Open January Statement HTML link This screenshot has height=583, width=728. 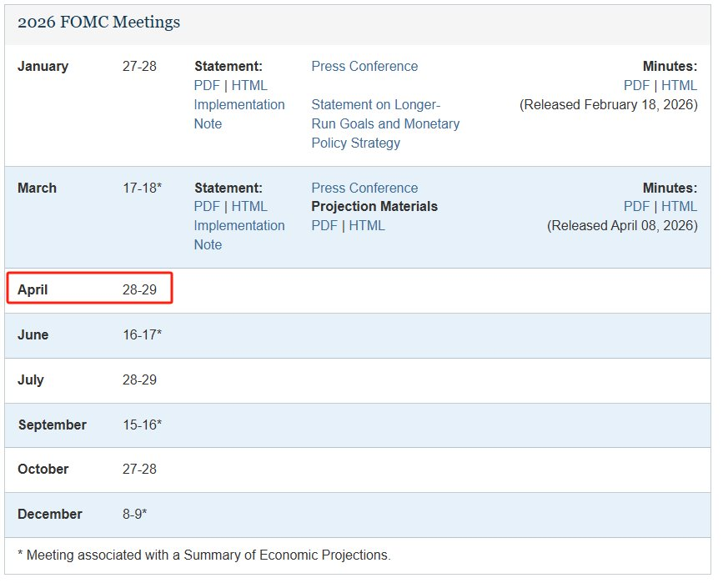pos(249,85)
